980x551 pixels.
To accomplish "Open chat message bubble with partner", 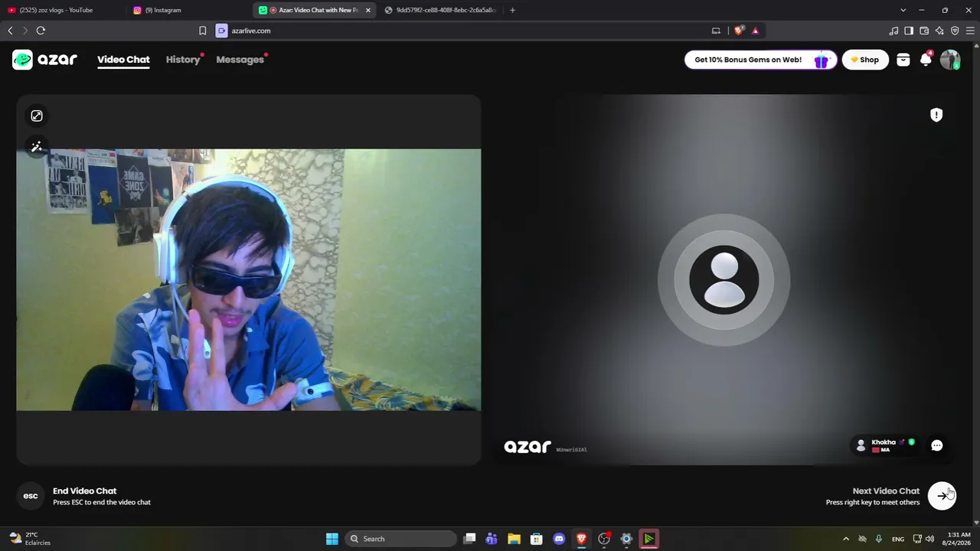I will pos(937,445).
